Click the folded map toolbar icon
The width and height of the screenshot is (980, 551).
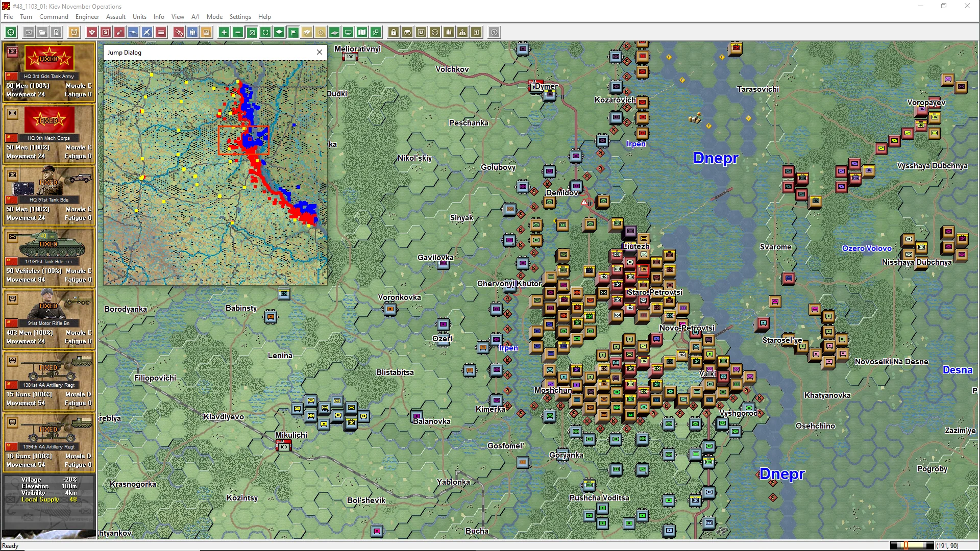(362, 32)
